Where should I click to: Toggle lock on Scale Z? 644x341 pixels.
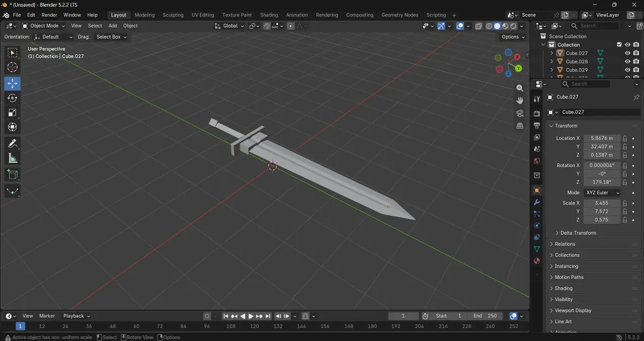click(x=625, y=220)
